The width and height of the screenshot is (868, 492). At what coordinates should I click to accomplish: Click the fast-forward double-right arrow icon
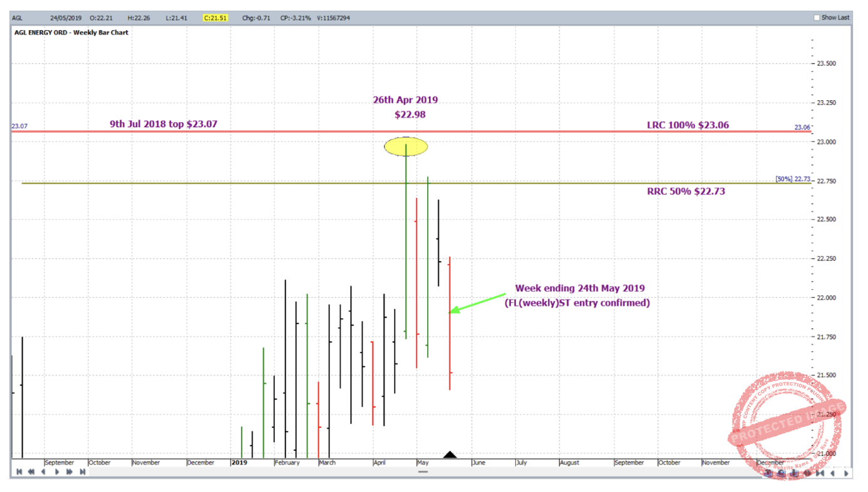[70, 472]
